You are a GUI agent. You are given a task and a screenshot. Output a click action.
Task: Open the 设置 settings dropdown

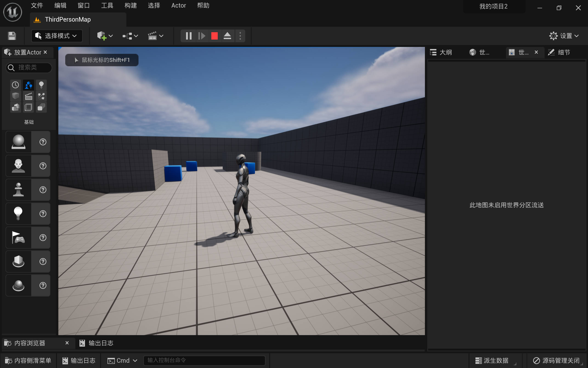click(564, 36)
